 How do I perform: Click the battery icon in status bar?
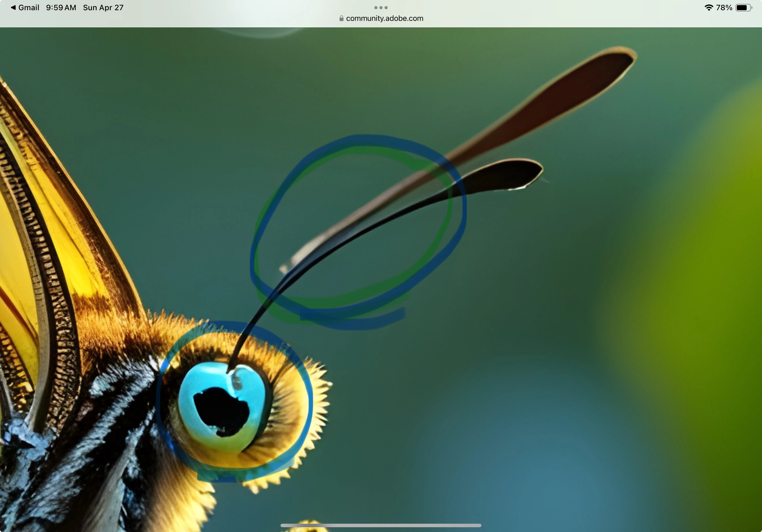pos(743,7)
